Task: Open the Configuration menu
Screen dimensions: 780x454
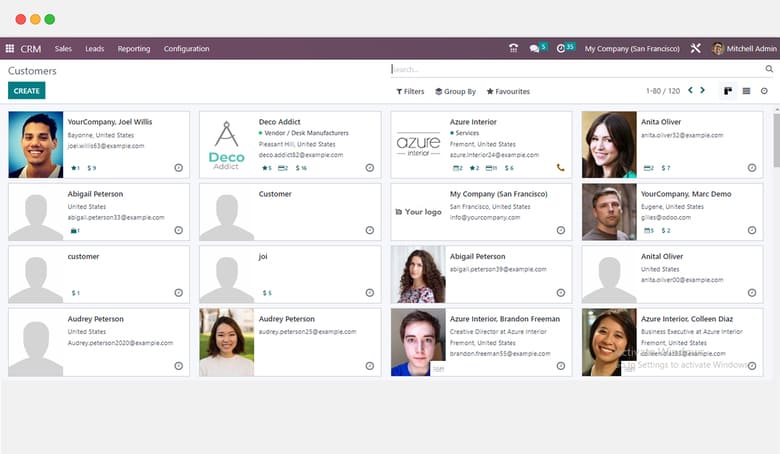Action: click(x=187, y=49)
